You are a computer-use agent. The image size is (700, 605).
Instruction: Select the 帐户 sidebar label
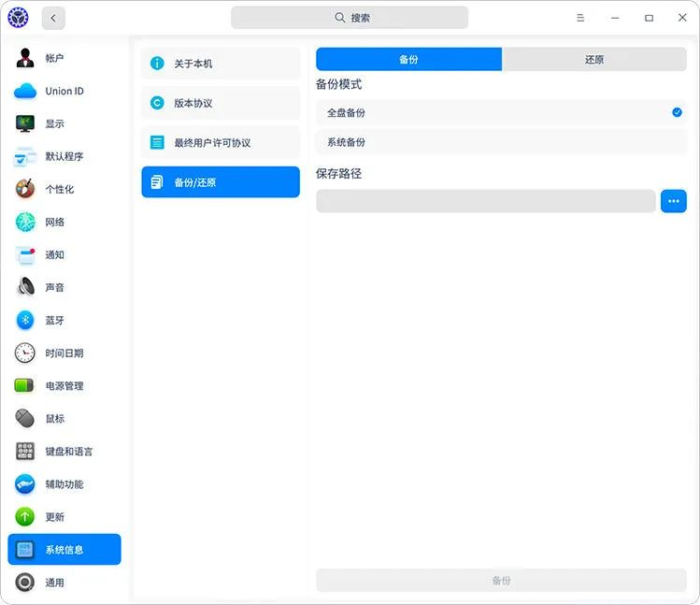pos(54,58)
